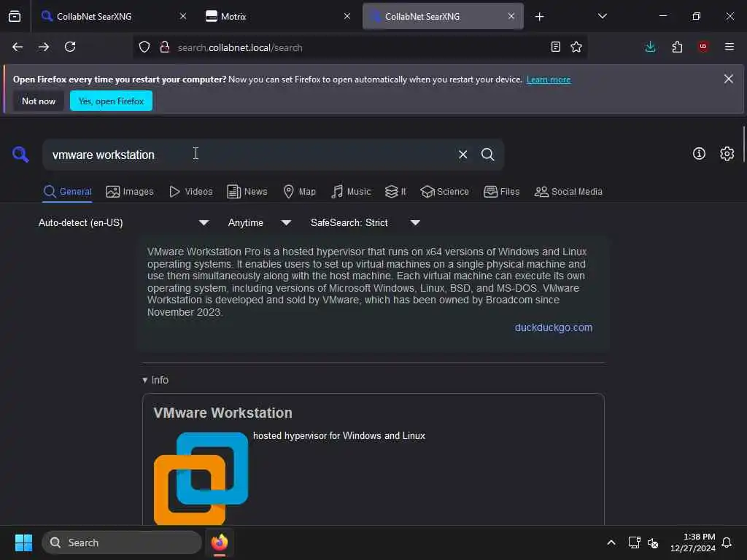Click the VMware Workstation infobox heading

[x=222, y=413]
